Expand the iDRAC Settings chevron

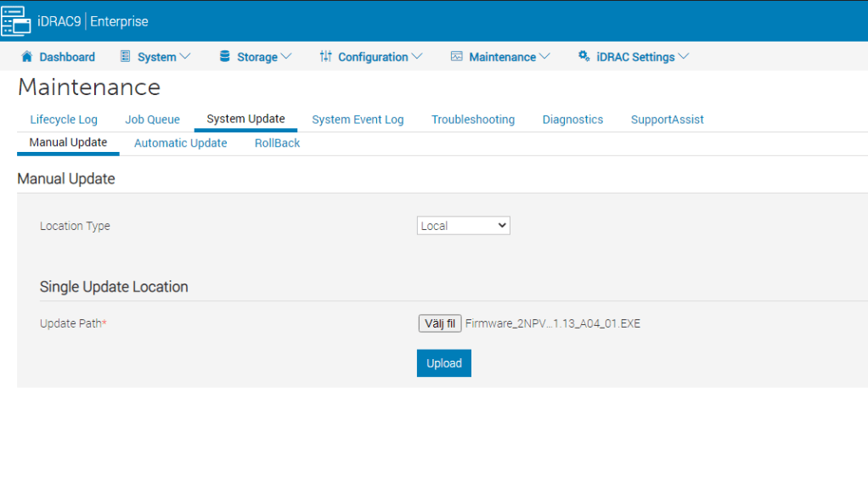[x=684, y=57]
